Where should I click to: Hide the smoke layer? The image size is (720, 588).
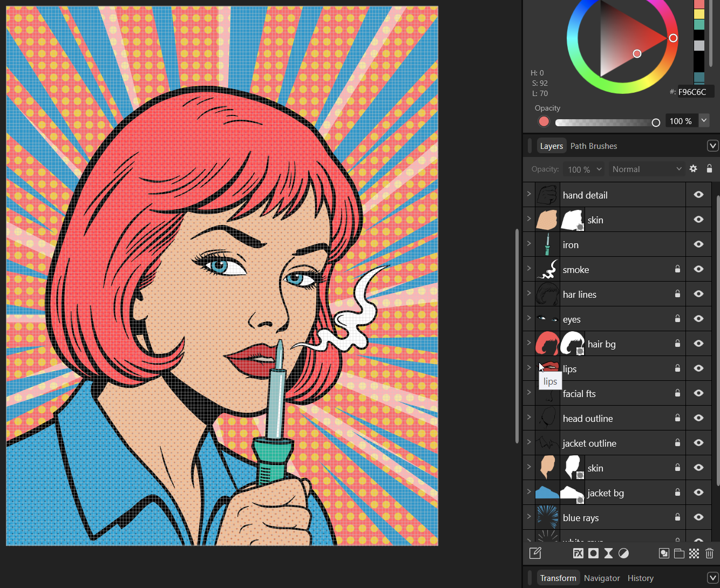(x=698, y=269)
